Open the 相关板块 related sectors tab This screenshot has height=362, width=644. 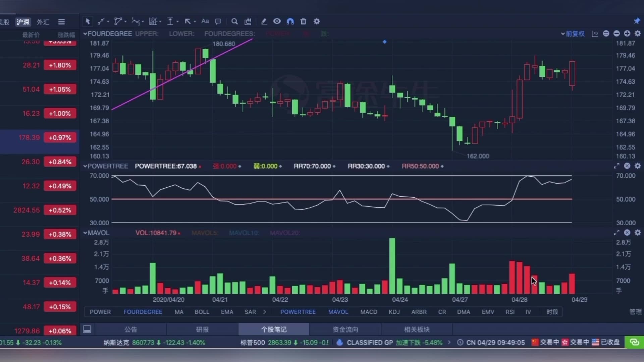[417, 329]
